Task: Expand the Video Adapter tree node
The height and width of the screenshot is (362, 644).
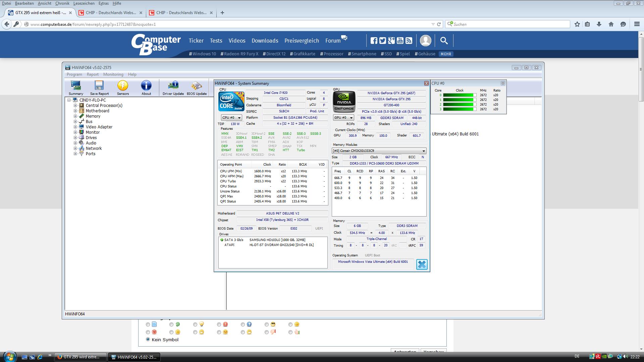Action: pyautogui.click(x=75, y=127)
